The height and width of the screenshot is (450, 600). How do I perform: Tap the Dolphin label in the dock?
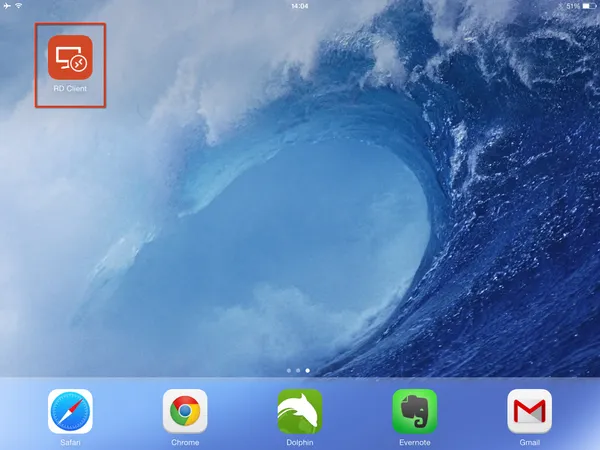tap(300, 442)
